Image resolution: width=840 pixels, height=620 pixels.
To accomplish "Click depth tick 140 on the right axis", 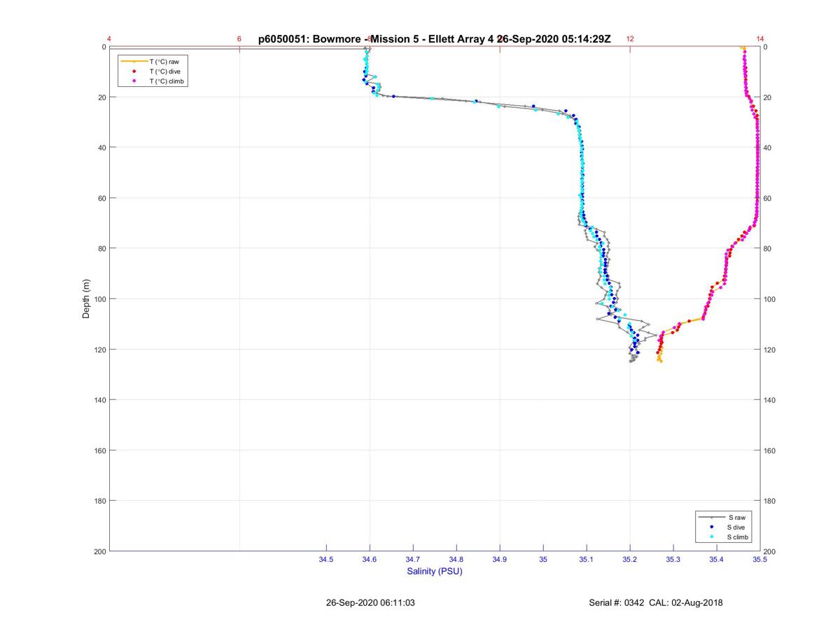I will (x=769, y=400).
